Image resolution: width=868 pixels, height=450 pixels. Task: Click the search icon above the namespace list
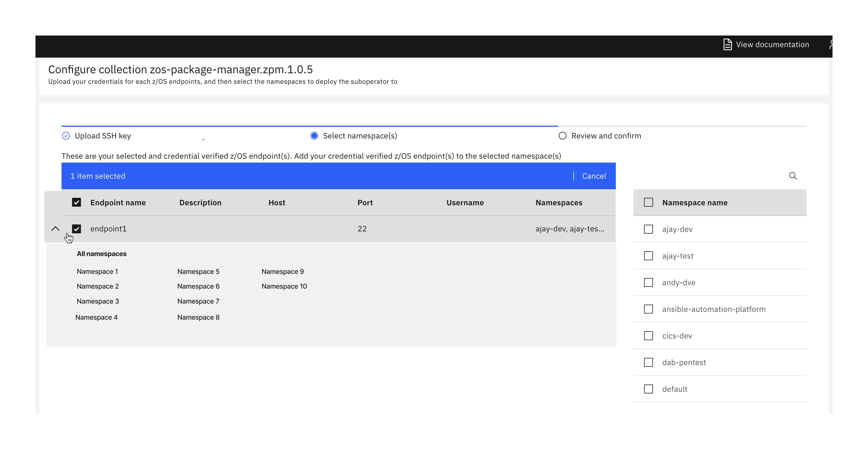793,176
